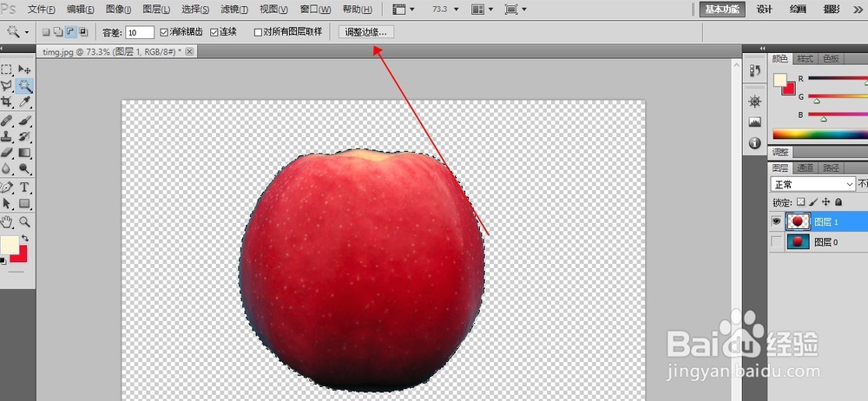Toggle the 消除锯齿 anti-alias checkbox

click(164, 33)
